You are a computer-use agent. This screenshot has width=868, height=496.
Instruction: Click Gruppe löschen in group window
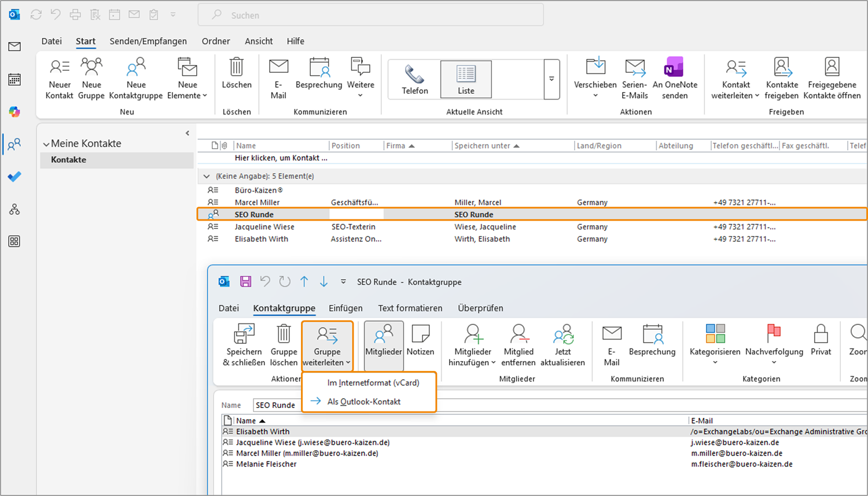pyautogui.click(x=284, y=346)
